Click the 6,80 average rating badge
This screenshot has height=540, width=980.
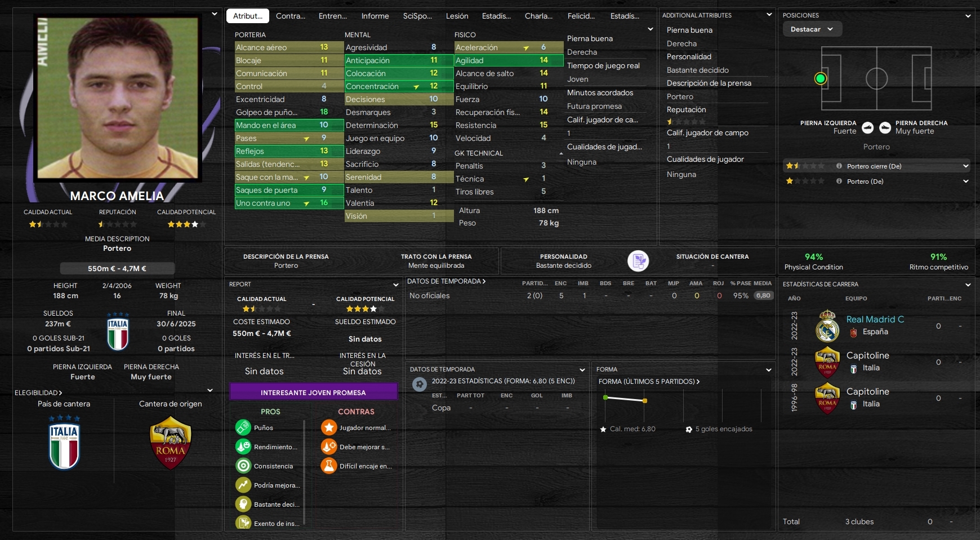763,295
